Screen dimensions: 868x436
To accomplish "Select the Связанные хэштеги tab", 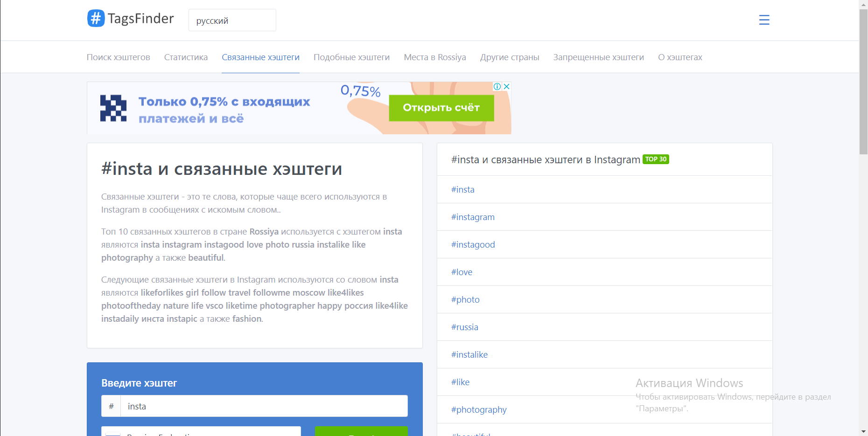I will [x=260, y=57].
